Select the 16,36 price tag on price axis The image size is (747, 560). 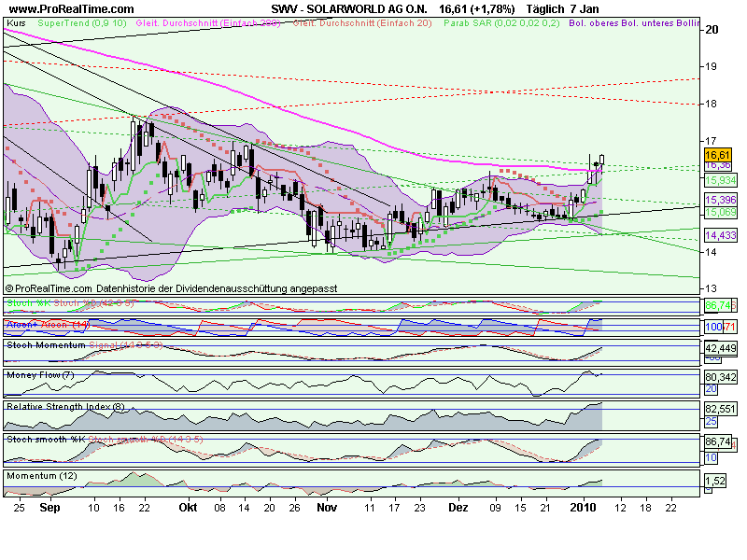click(718, 165)
